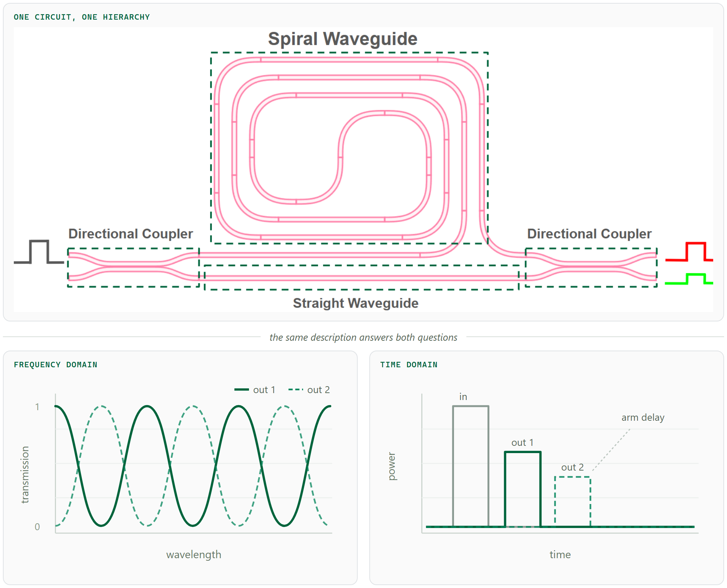Click the Straight Waveguide label
Viewport: 727px width, 588px height.
(356, 303)
